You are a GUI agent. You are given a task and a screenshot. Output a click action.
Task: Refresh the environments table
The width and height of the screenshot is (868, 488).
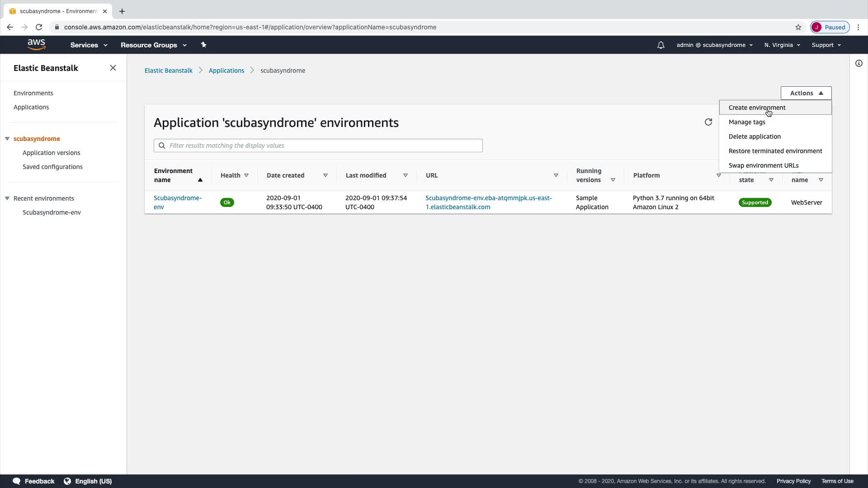pos(708,122)
